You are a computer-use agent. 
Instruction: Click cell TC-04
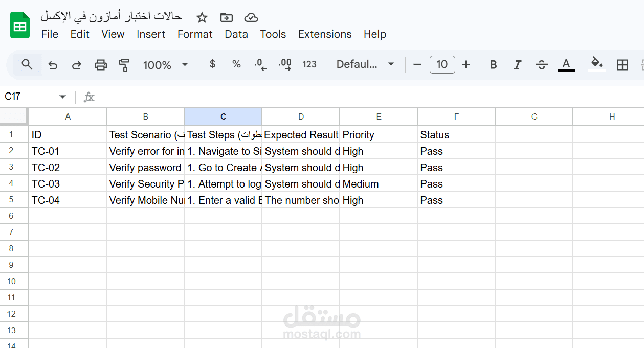[x=68, y=200]
